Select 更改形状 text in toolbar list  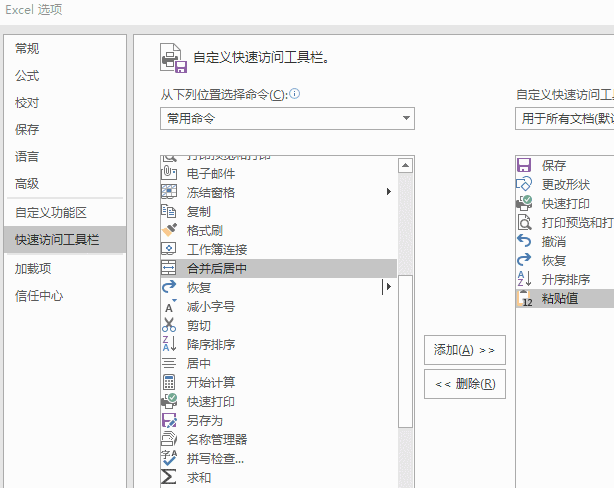(566, 184)
